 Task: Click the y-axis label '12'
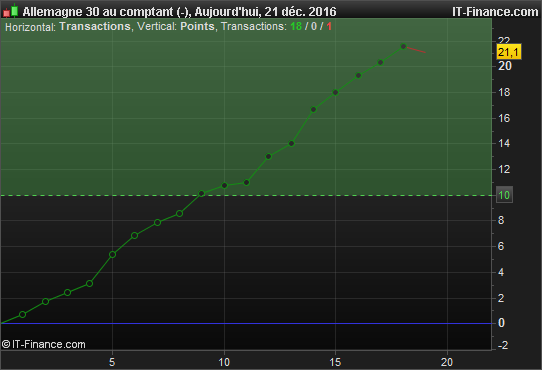coord(504,169)
